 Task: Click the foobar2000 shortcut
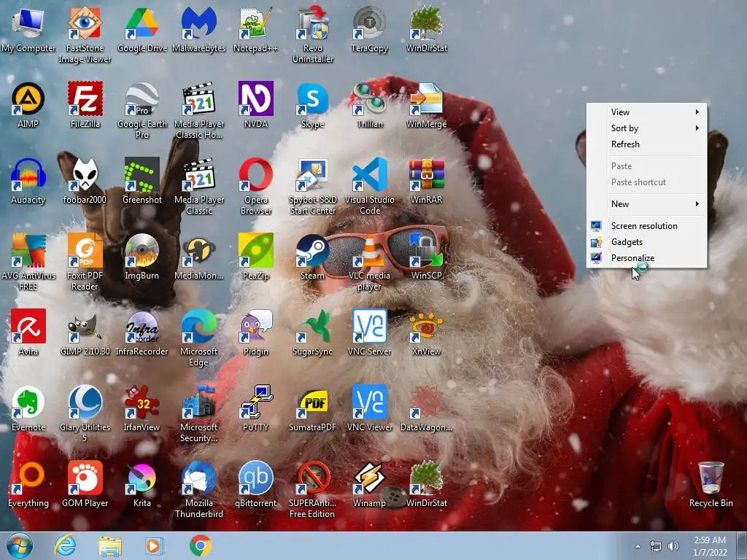point(85,182)
